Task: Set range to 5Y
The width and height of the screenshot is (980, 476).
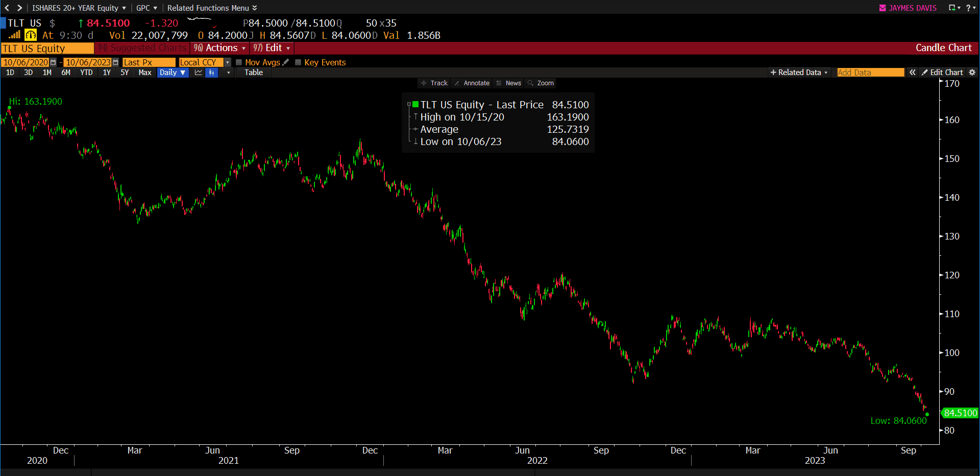Action: [125, 73]
